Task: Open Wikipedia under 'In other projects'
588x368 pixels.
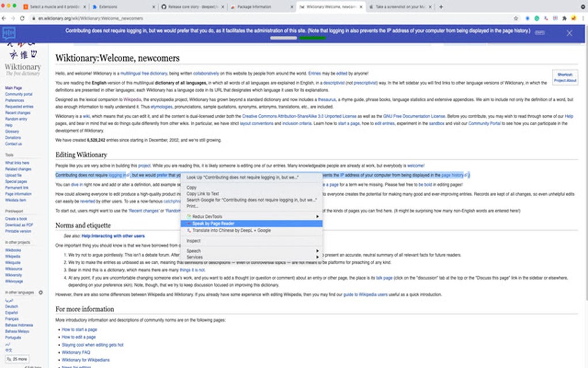Action: (x=13, y=257)
